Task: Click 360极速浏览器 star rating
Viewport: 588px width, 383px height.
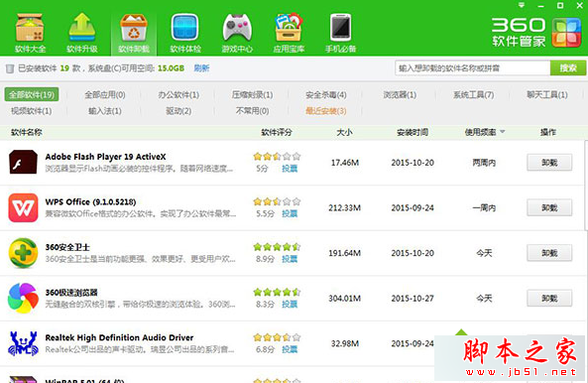Action: pos(277,292)
